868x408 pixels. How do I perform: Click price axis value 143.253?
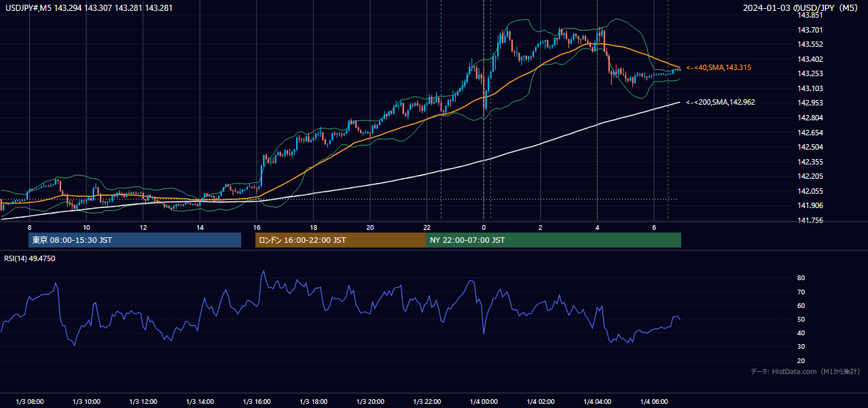(810, 73)
